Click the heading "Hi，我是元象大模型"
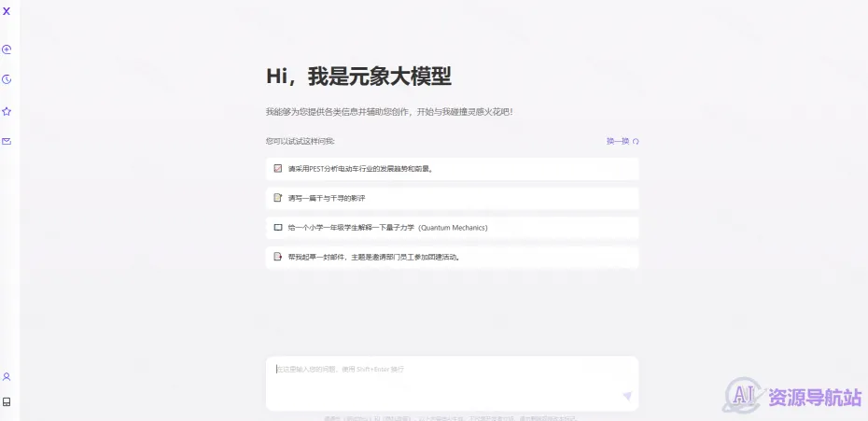 point(358,77)
